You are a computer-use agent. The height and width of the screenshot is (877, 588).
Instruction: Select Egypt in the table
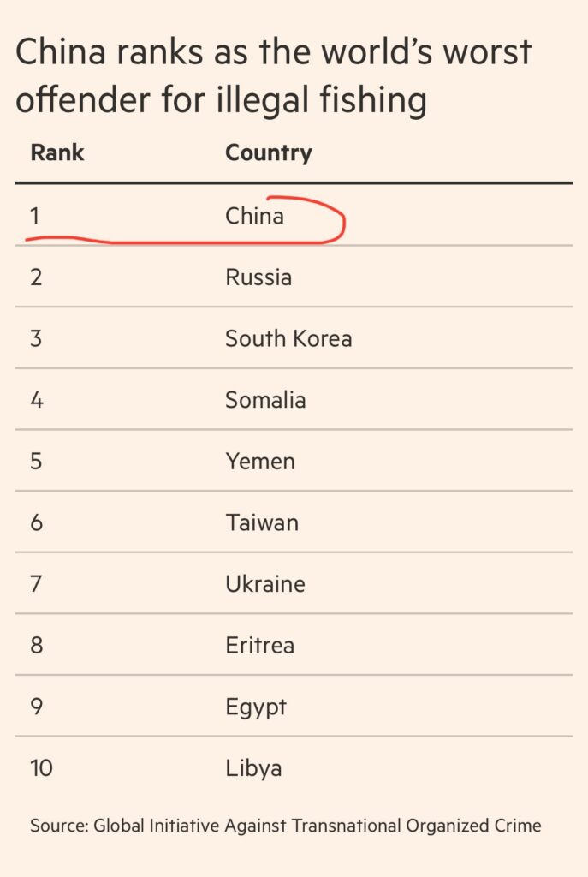[256, 707]
